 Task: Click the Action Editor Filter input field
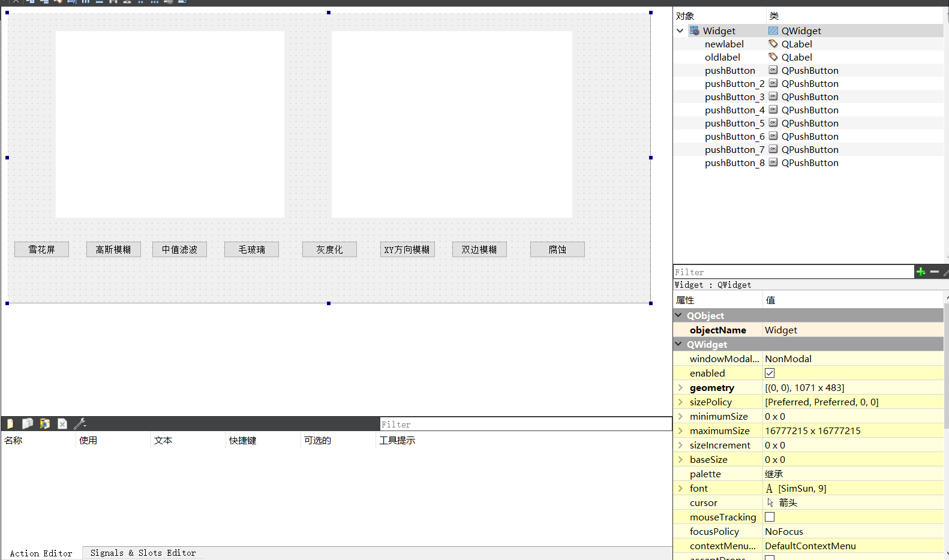pyautogui.click(x=525, y=424)
